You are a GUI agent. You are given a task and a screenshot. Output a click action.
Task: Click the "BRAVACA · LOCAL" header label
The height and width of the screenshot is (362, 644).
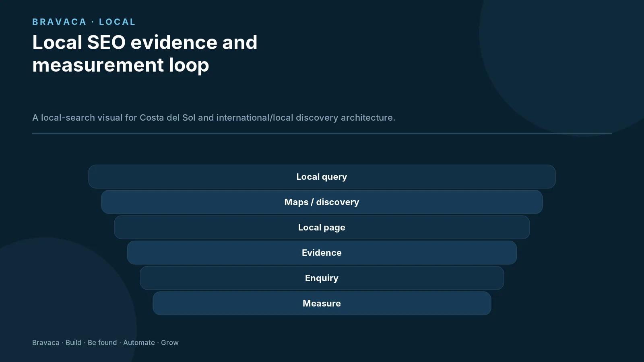click(x=84, y=22)
